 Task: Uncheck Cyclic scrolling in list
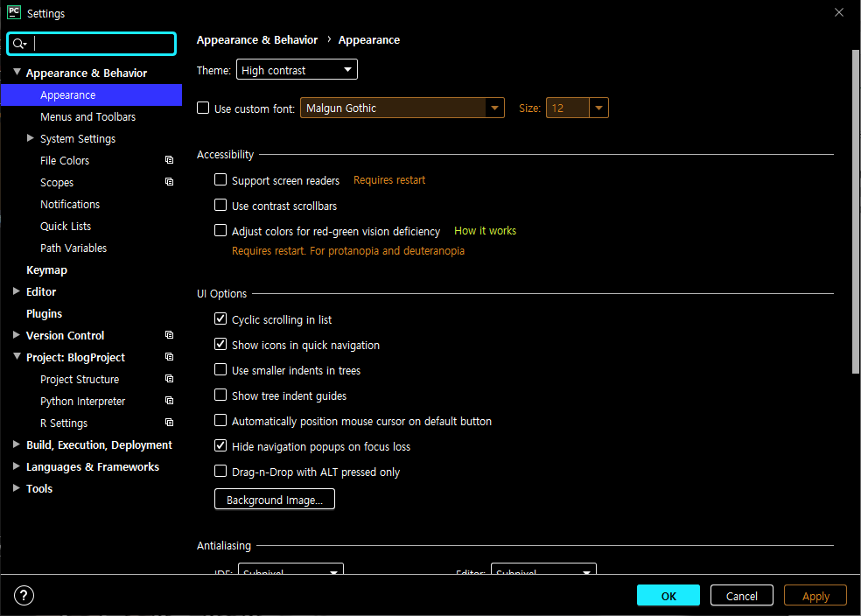click(x=220, y=318)
